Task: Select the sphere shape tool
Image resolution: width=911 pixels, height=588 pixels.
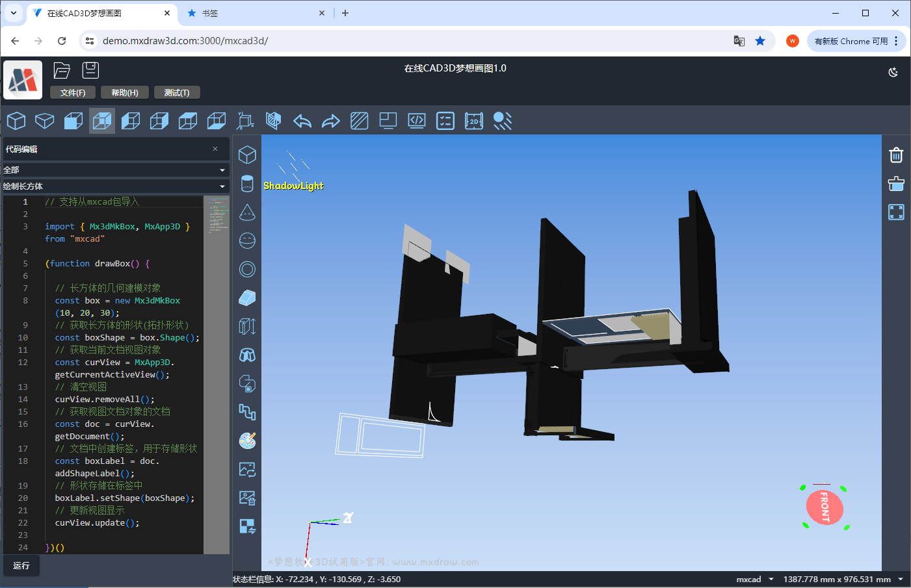Action: pos(247,240)
